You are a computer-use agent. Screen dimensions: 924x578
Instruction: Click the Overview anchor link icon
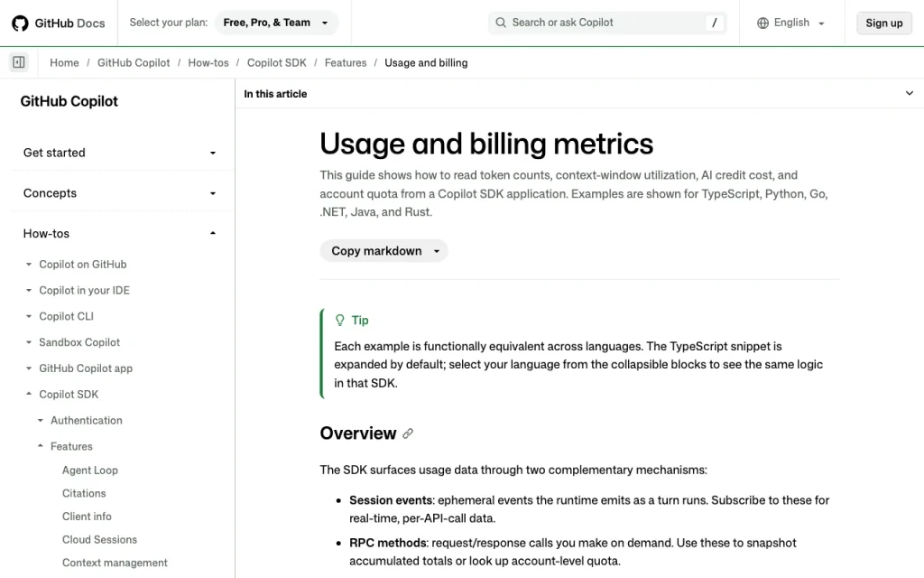tap(408, 433)
